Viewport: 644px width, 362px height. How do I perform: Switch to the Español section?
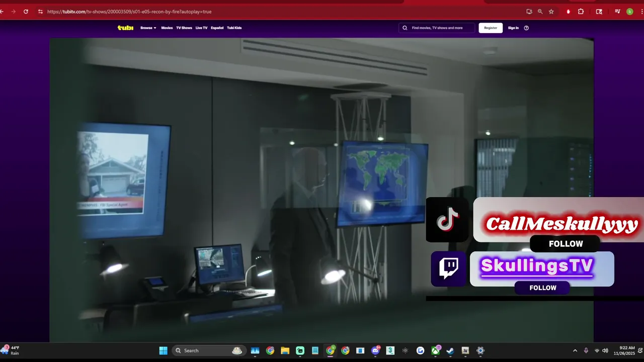pos(217,28)
